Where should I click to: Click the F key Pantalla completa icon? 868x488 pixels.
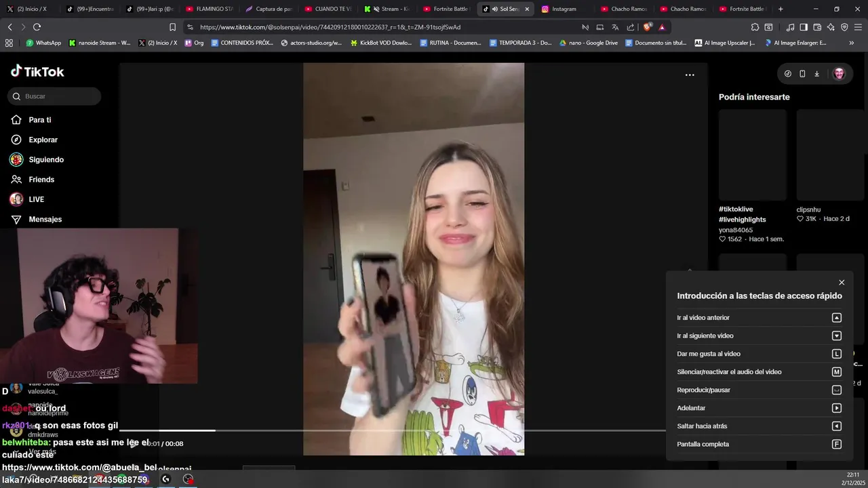coord(836,445)
